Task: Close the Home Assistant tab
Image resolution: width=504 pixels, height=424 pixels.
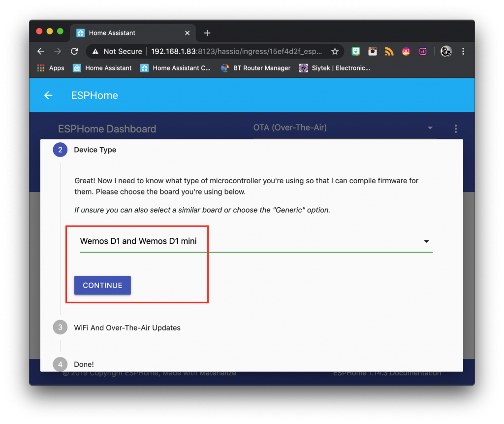Action: 187,33
